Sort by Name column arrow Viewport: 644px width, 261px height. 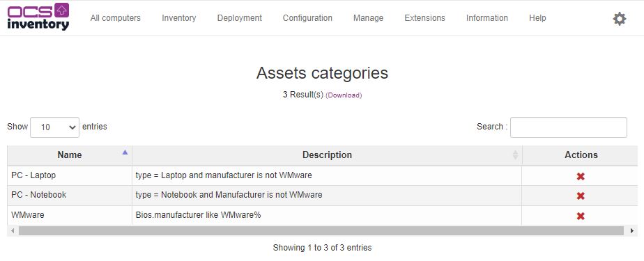[x=125, y=152]
